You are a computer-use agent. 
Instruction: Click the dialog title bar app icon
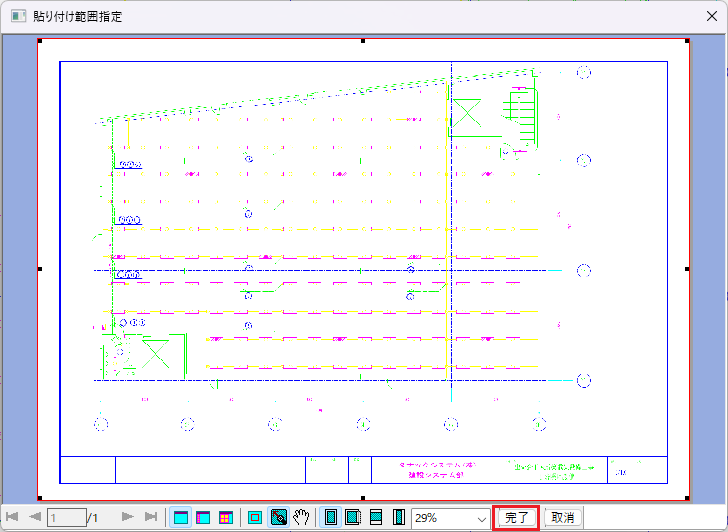click(x=18, y=16)
